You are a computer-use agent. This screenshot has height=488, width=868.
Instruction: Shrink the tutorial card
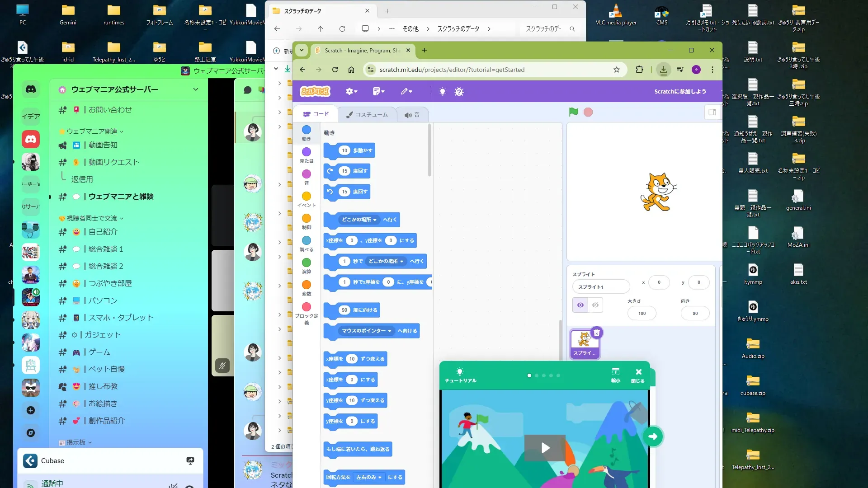615,375
